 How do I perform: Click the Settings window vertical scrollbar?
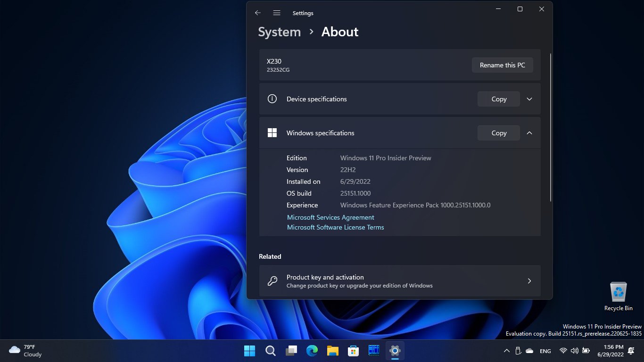click(x=550, y=127)
